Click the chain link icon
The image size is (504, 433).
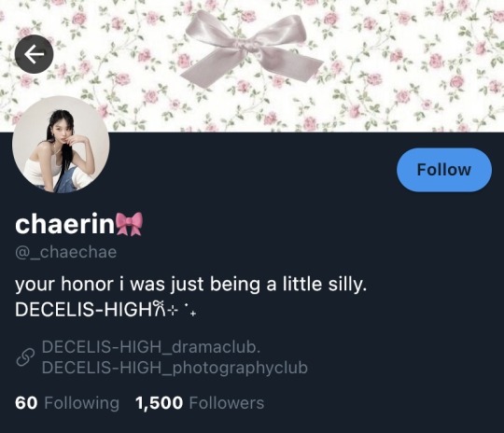tap(25, 357)
